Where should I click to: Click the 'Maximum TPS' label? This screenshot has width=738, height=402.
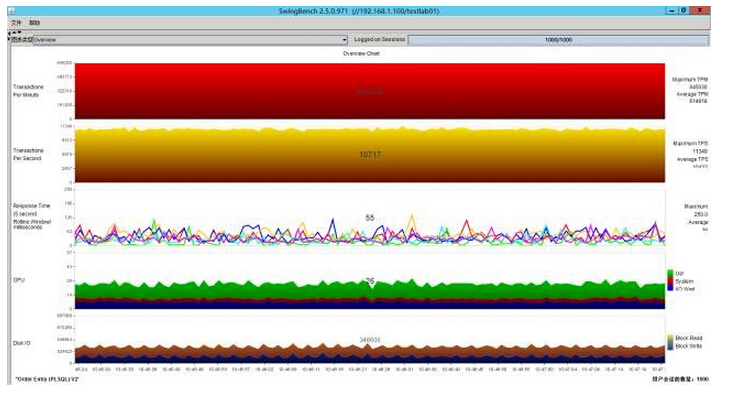(x=690, y=143)
